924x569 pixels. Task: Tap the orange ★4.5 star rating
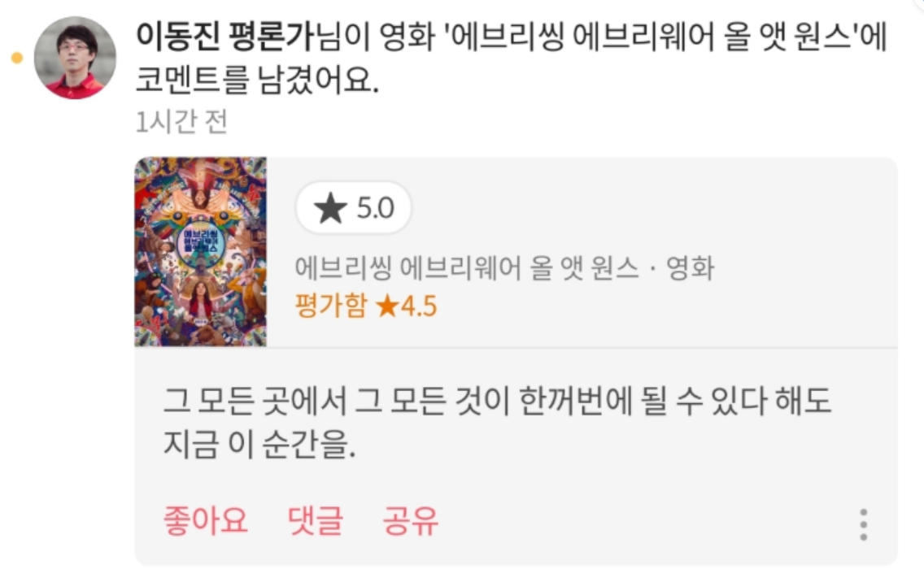(406, 306)
